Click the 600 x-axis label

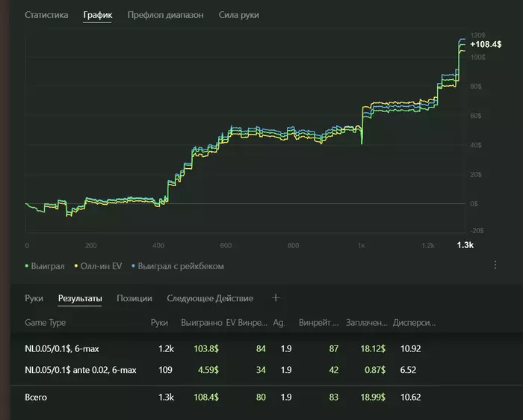click(x=226, y=246)
